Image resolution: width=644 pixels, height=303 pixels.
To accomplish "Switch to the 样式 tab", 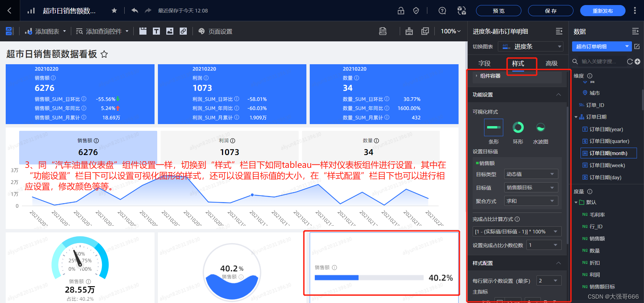I will [x=518, y=63].
